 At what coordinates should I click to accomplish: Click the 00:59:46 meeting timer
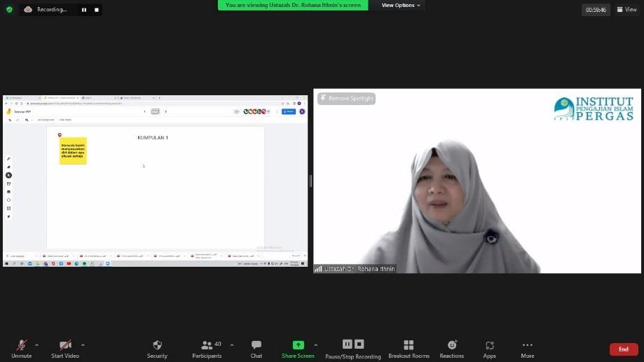(596, 9)
